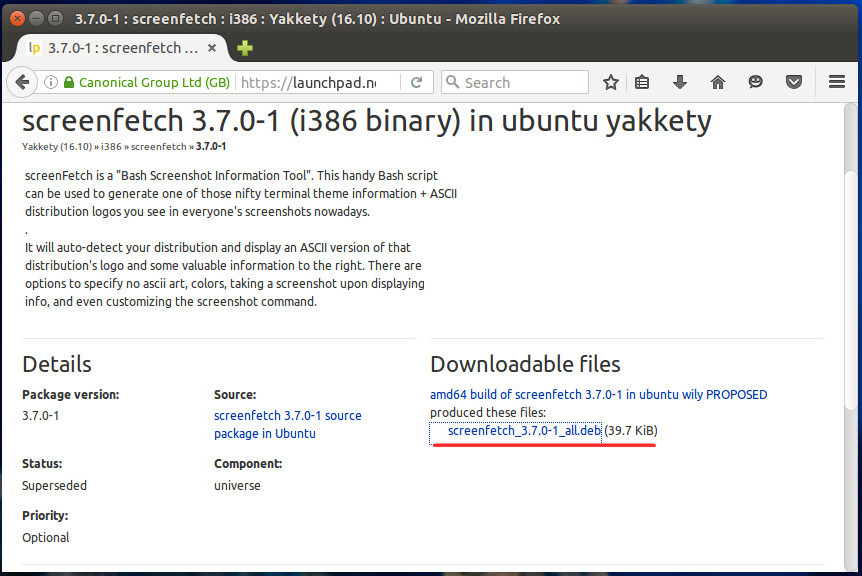862x576 pixels.
Task: Click the 'Details' heading
Action: point(57,364)
